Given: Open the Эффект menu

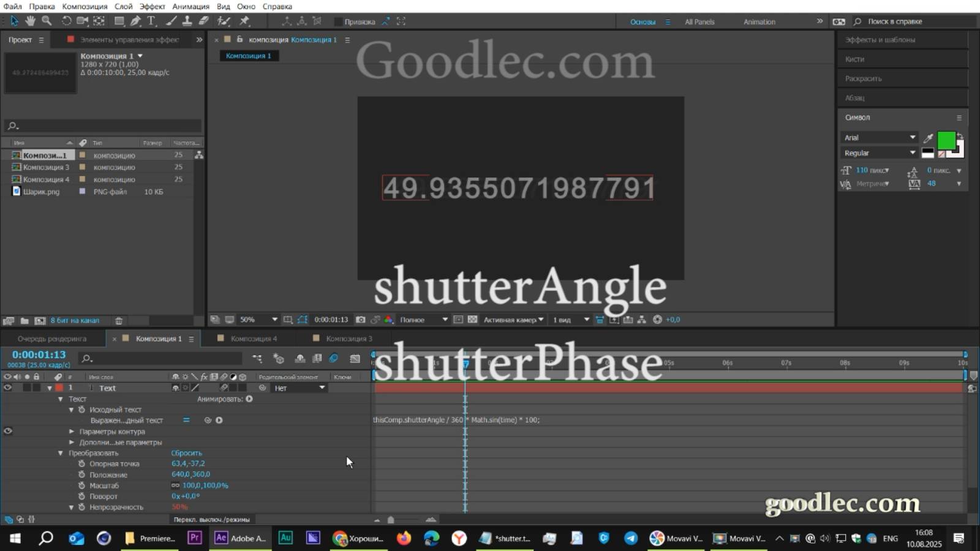Looking at the screenshot, I should pyautogui.click(x=153, y=6).
